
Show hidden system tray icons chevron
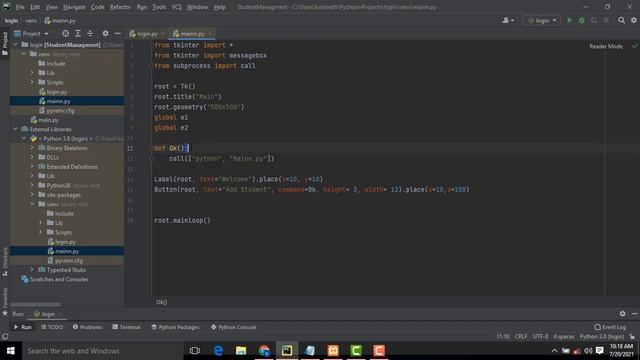tap(554, 351)
